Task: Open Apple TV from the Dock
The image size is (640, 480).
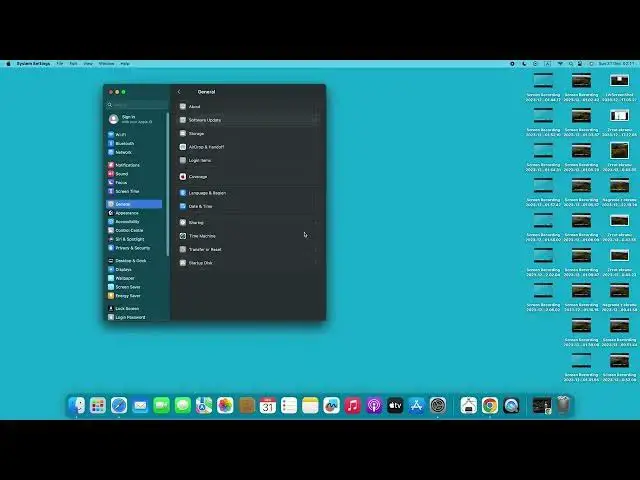Action: click(x=395, y=406)
